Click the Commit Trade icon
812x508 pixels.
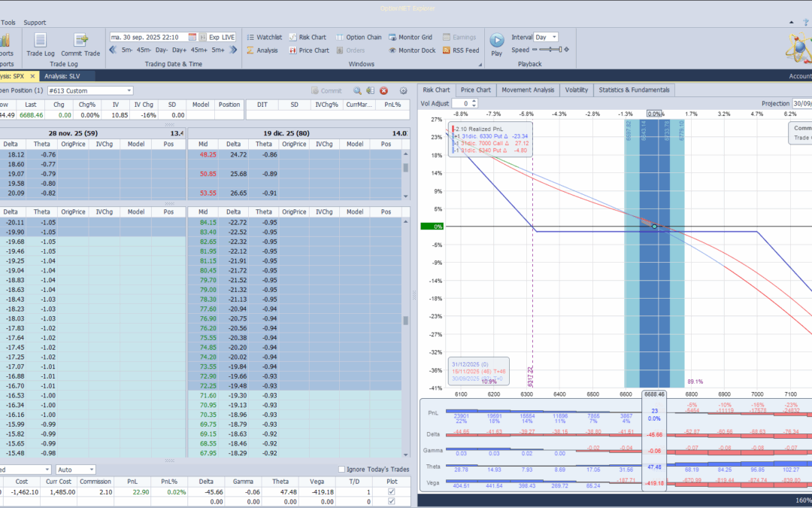[80, 41]
